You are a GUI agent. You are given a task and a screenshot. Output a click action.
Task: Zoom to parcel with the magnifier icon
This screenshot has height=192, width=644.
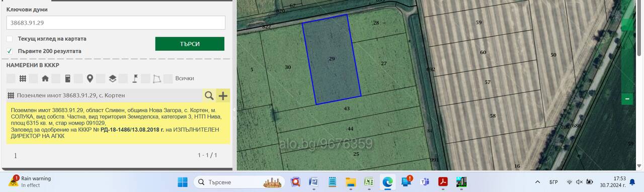(209, 95)
